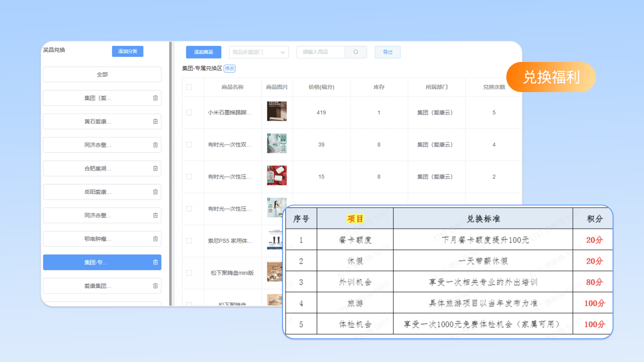Toggle the select-all checkbox in table header
The image size is (644, 362).
189,87
